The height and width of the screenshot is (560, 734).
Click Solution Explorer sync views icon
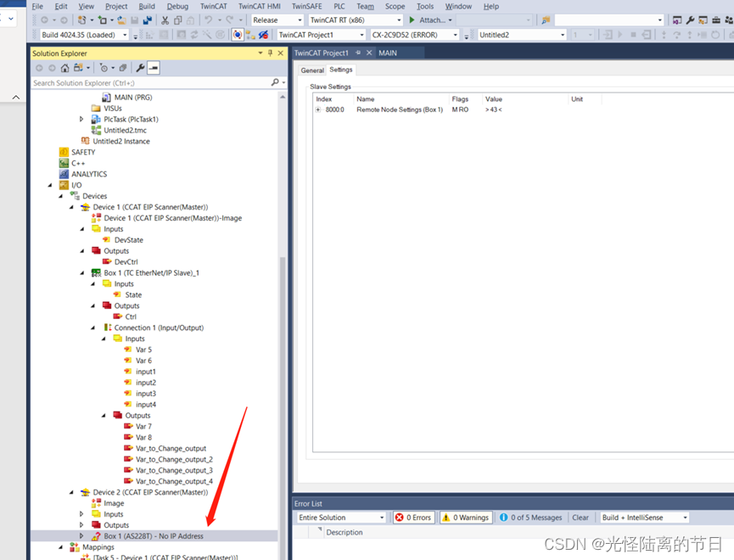tap(78, 68)
